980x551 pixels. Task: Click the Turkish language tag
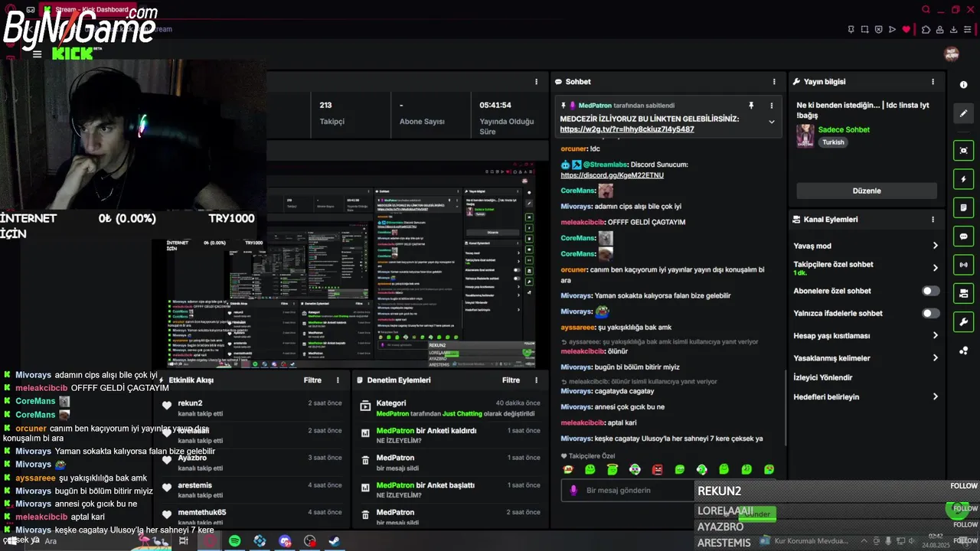[833, 142]
